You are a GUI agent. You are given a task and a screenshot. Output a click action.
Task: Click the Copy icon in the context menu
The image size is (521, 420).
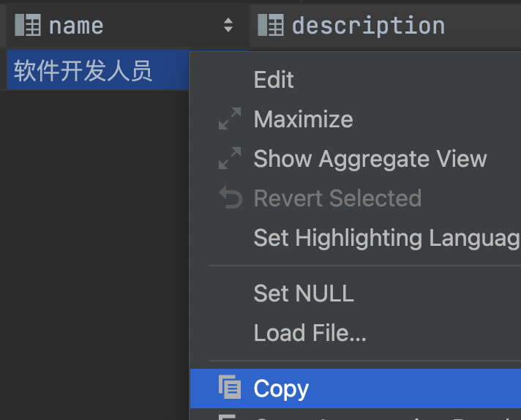[x=230, y=388]
